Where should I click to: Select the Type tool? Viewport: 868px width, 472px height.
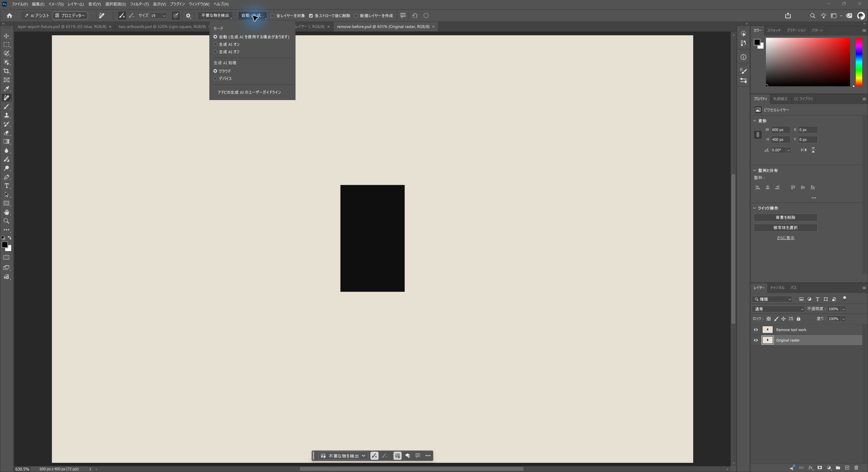[6, 186]
